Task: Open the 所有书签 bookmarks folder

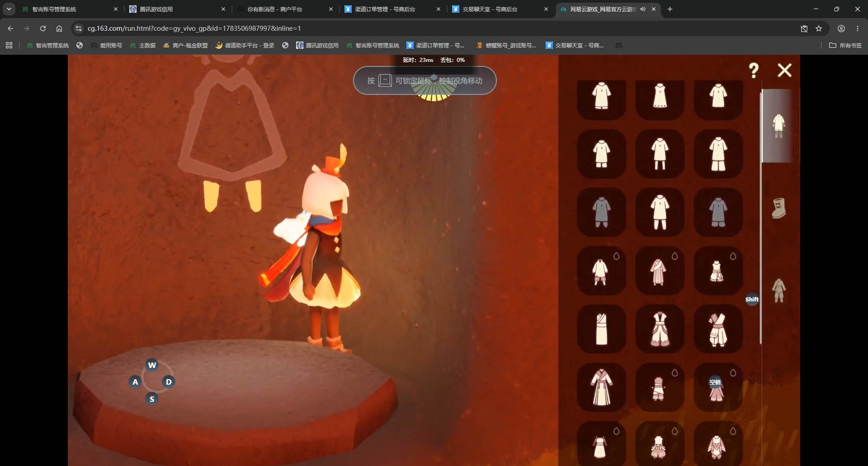Action: pyautogui.click(x=845, y=45)
